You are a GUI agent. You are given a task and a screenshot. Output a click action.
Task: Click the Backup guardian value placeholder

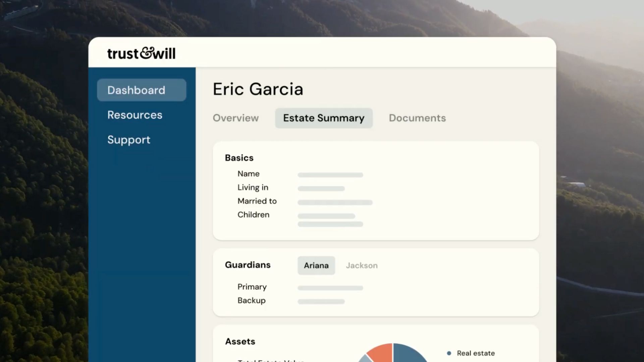(321, 302)
